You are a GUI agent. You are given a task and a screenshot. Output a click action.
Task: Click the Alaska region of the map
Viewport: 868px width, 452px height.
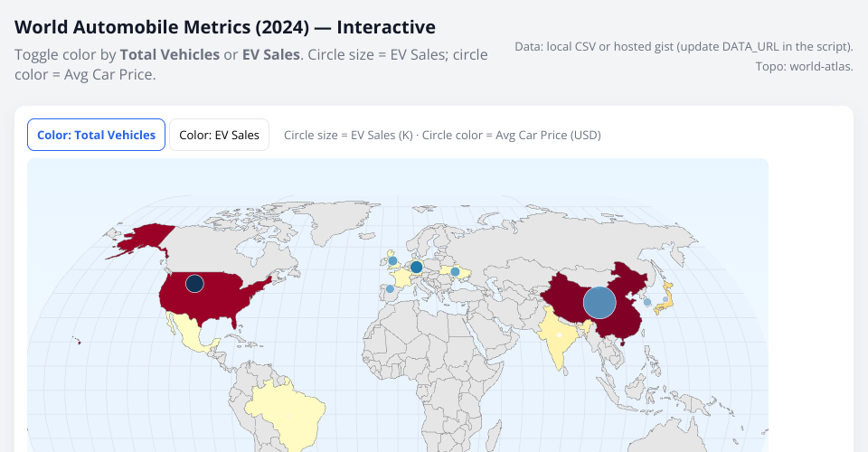point(143,240)
